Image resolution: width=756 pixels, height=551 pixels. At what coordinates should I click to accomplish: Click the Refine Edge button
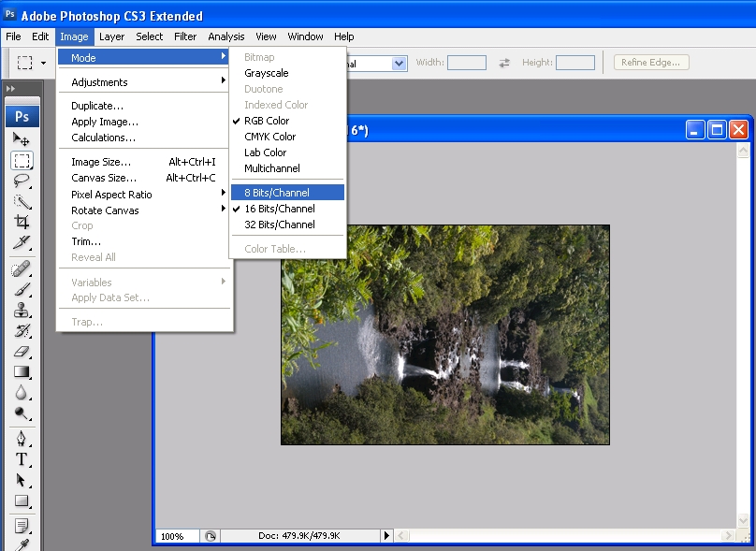coord(652,63)
